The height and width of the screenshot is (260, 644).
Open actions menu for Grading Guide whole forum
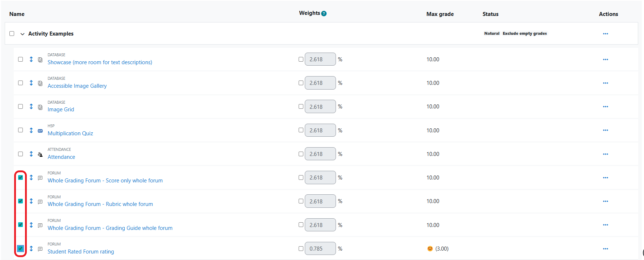coord(605,225)
